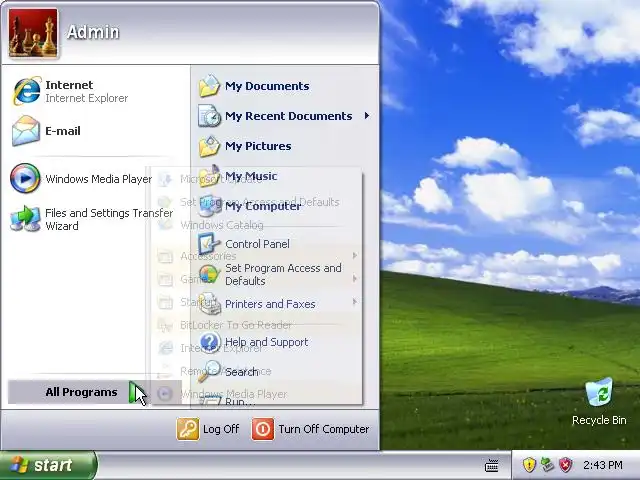Launch the E-mail program icon
Viewport: 640px width, 480px height.
click(x=26, y=131)
